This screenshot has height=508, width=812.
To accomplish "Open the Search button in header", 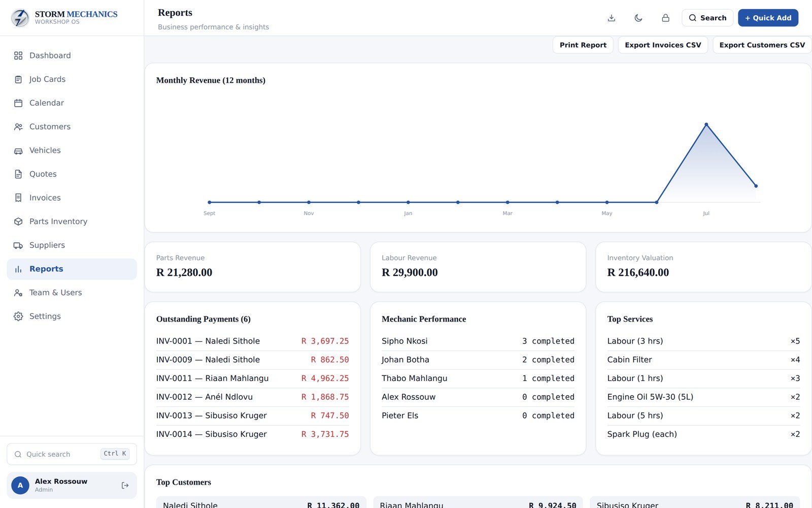I will 707,18.
